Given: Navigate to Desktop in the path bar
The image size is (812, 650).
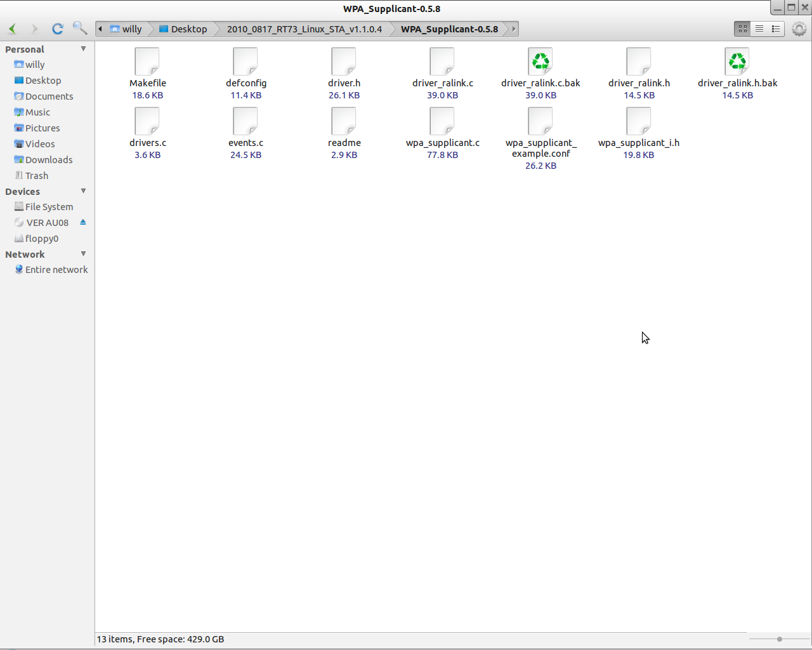Looking at the screenshot, I should 183,29.
